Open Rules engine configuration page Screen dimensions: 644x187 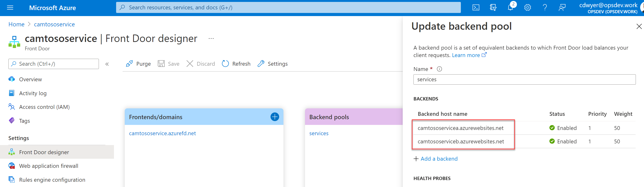(52, 180)
